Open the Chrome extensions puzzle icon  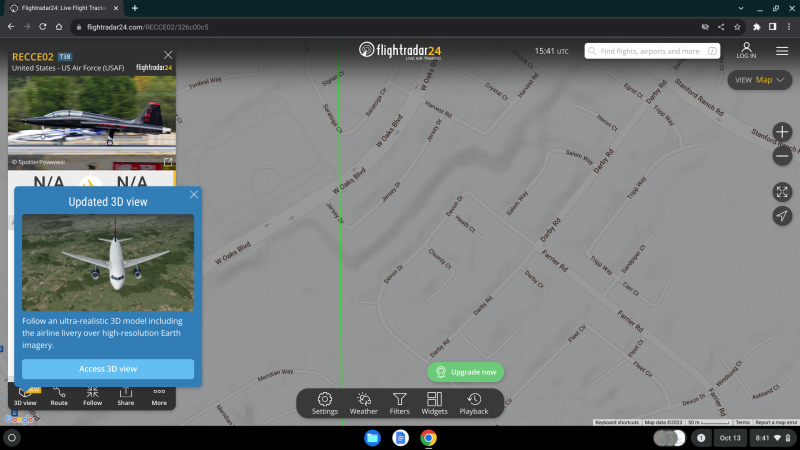point(757,27)
